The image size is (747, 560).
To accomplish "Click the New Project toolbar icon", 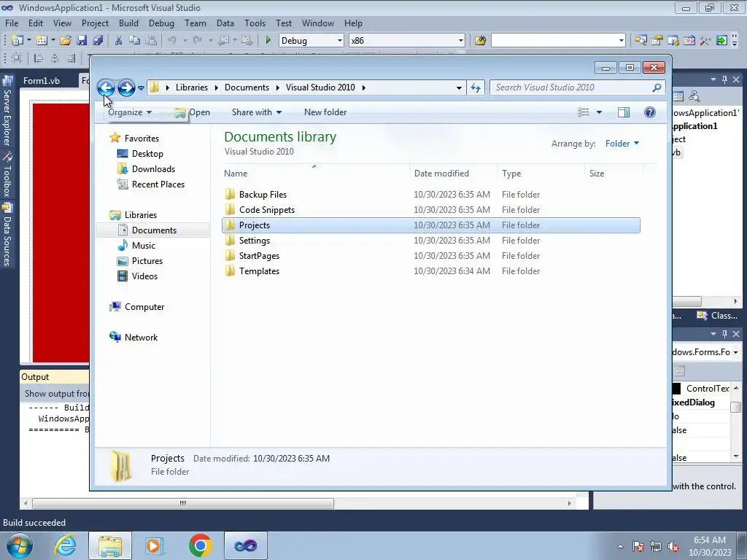I will (x=18, y=41).
